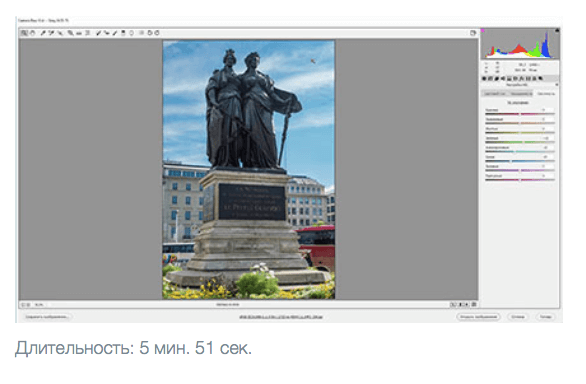Open Camera Raw preferences dialog icon
The image size is (586, 384).
click(141, 33)
